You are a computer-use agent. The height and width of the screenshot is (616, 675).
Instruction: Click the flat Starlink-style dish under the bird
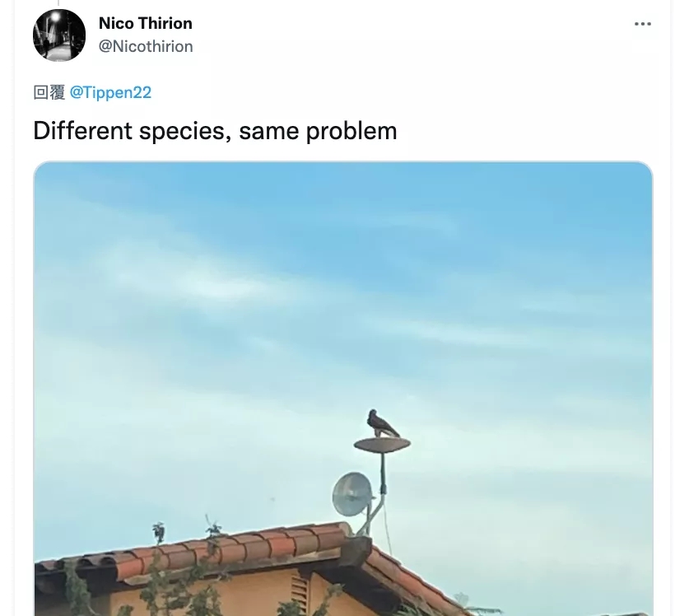[x=382, y=445]
